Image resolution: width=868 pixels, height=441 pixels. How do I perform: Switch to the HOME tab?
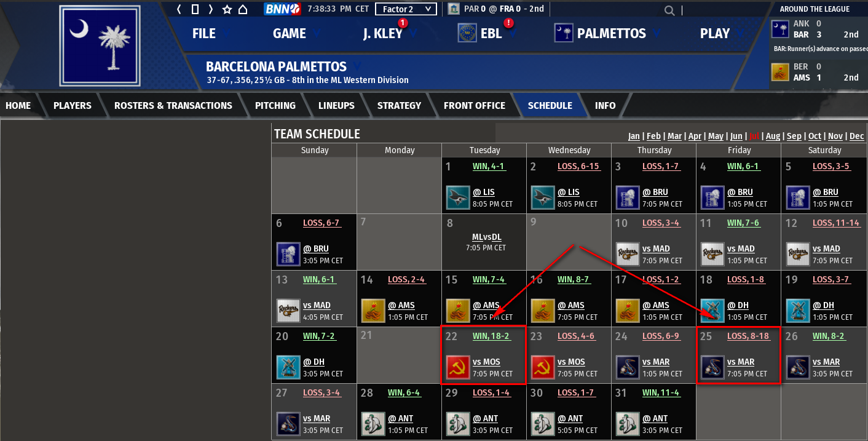(18, 106)
